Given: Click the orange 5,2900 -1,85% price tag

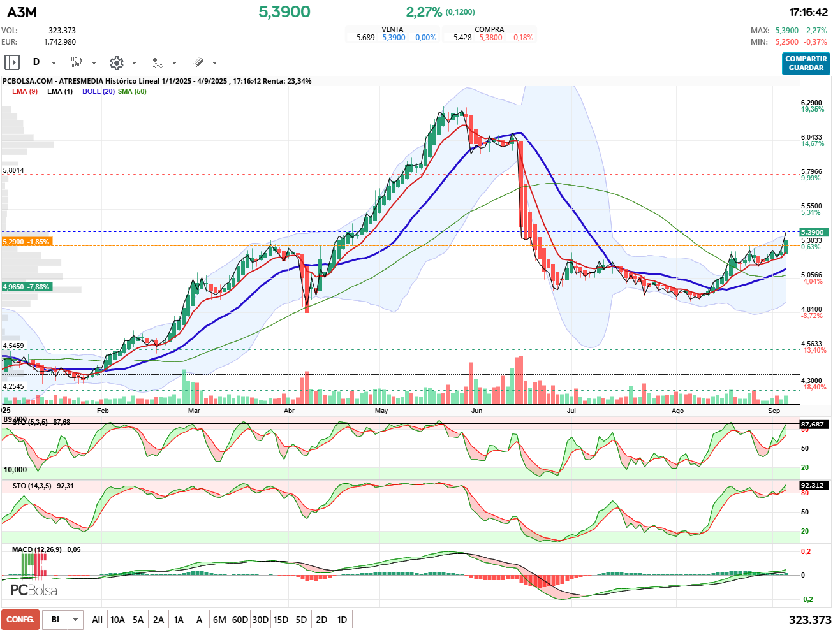Looking at the screenshot, I should 26,242.
